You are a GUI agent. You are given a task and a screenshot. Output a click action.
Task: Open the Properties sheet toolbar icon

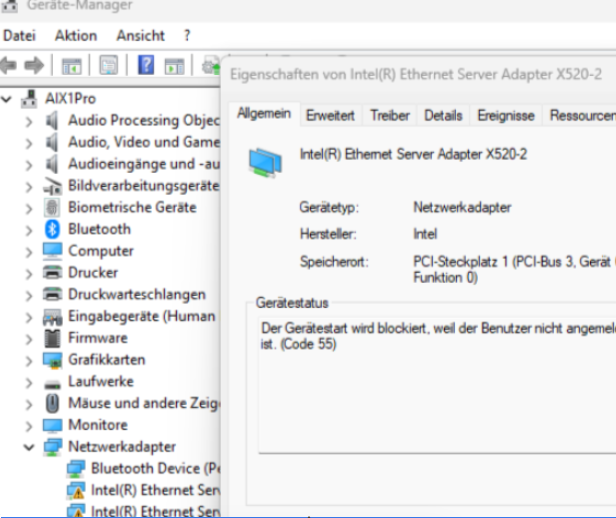(x=108, y=65)
